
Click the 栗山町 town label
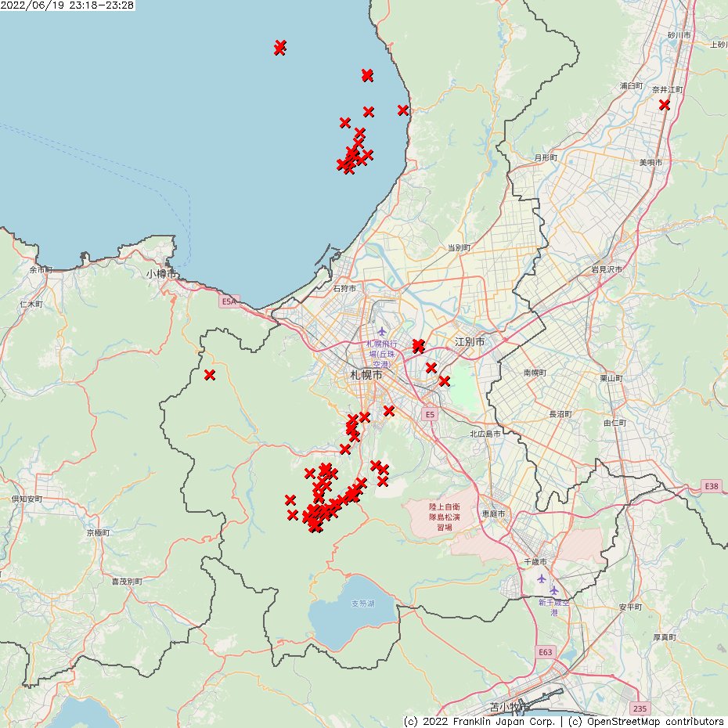pos(611,378)
